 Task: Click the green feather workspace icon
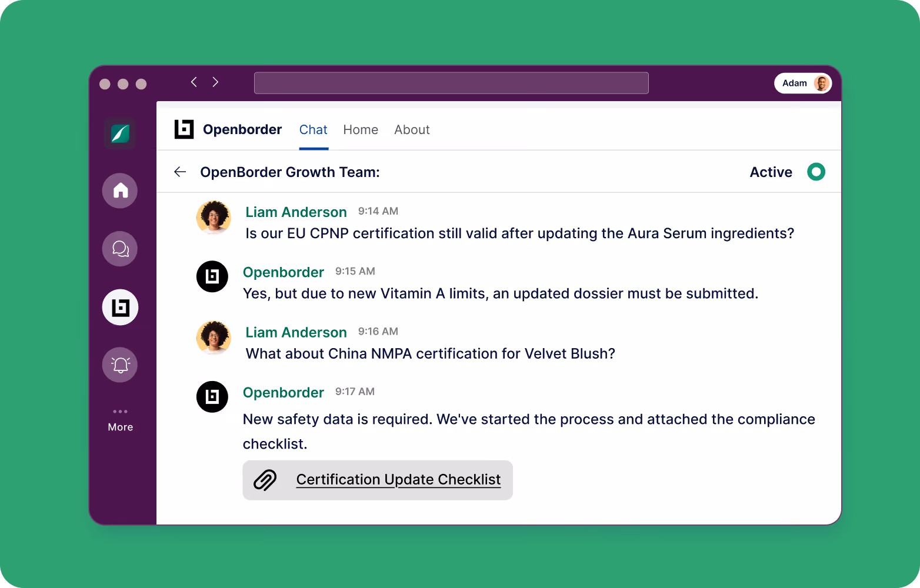click(120, 133)
